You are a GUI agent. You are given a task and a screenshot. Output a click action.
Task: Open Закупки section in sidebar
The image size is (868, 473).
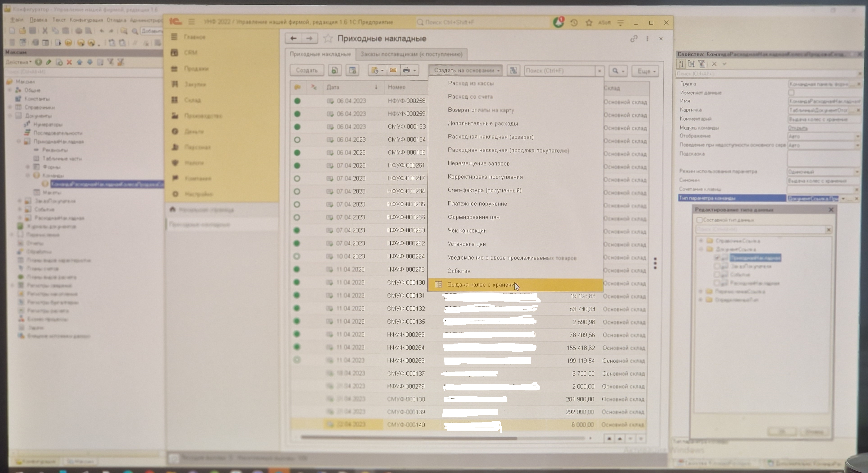(x=195, y=84)
